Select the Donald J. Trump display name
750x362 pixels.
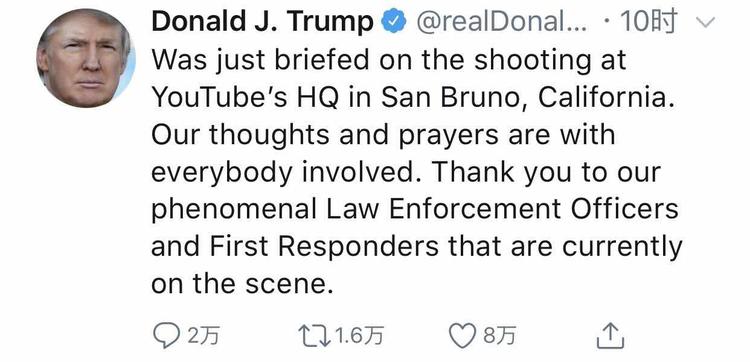(262, 22)
